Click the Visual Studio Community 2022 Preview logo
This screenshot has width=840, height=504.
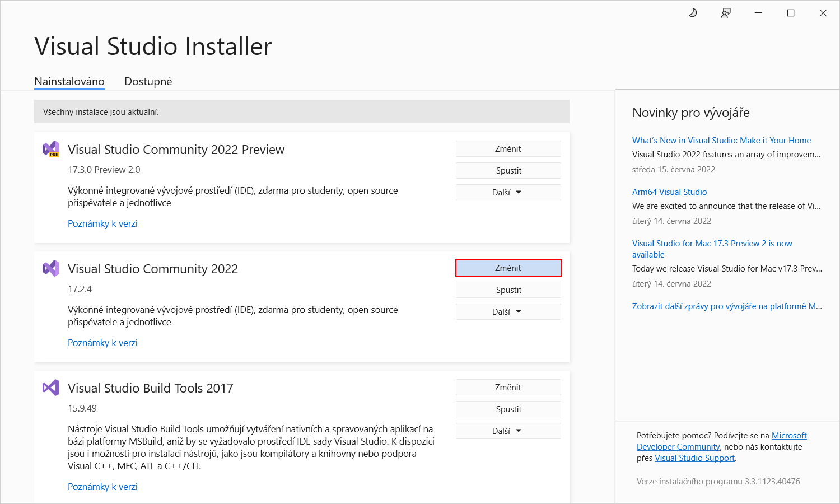click(51, 149)
